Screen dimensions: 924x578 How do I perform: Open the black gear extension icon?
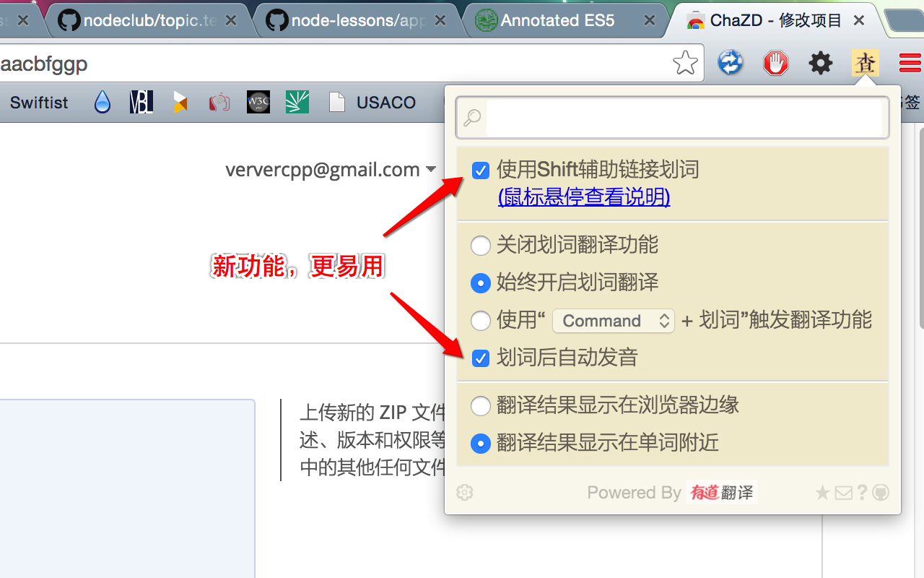(821, 64)
